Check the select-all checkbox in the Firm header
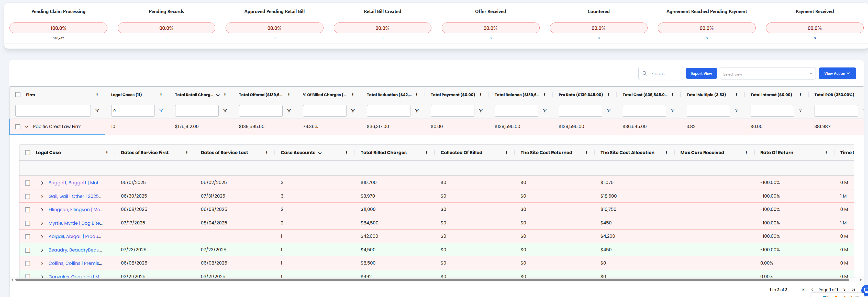 coord(18,95)
